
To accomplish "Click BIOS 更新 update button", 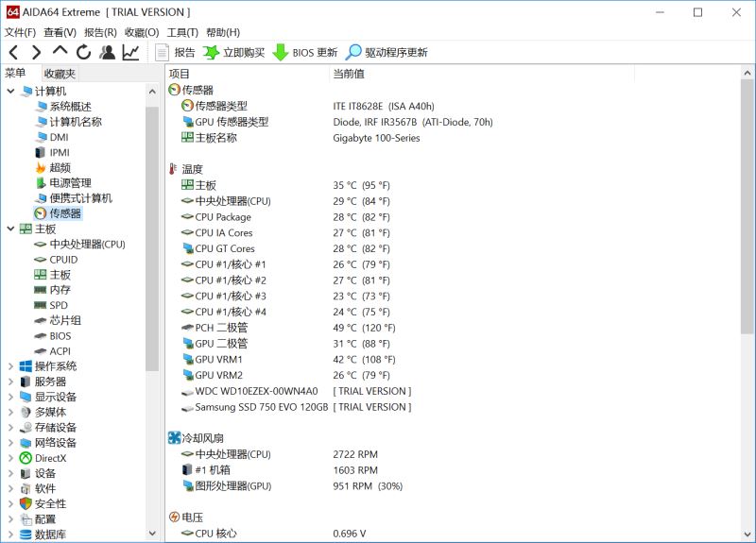I will click(305, 52).
